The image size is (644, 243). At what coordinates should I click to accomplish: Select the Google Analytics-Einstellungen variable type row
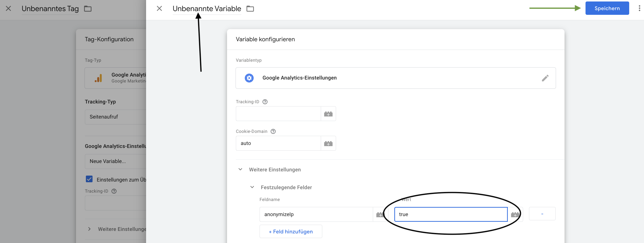396,78
